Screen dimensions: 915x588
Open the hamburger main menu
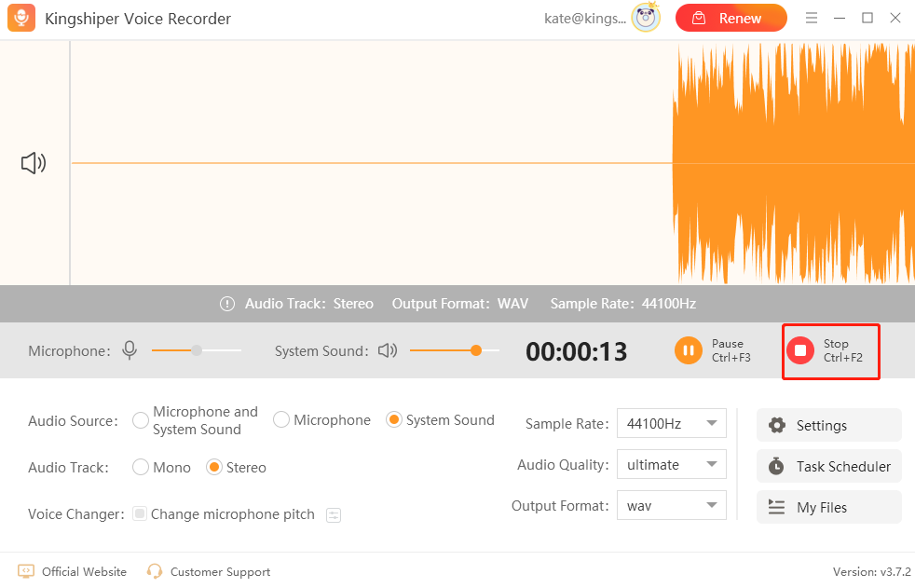812,18
